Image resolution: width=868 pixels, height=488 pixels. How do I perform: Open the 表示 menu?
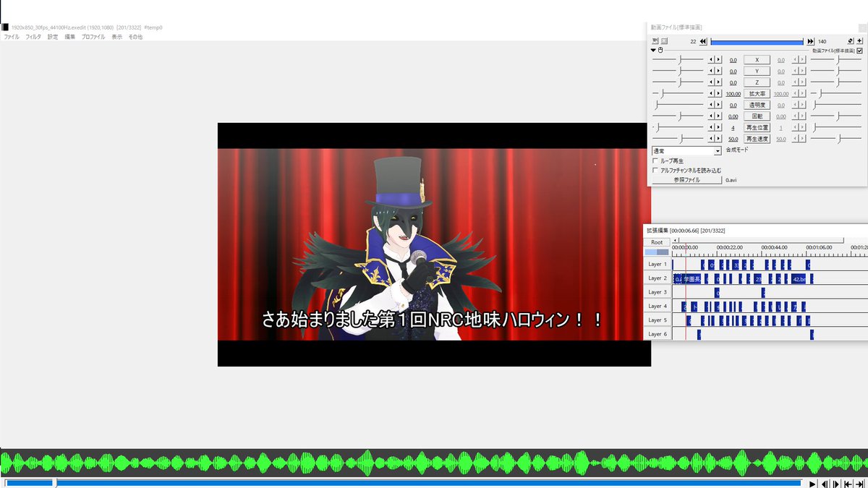117,37
